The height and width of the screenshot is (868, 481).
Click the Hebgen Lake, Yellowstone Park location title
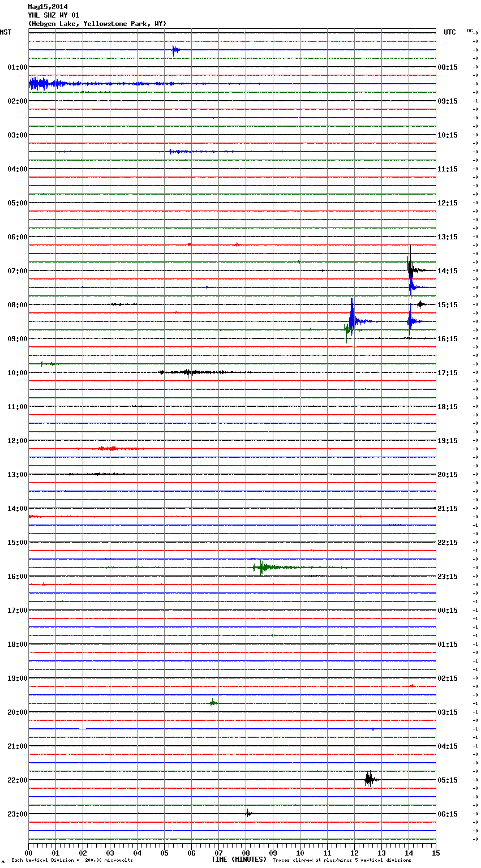[97, 24]
